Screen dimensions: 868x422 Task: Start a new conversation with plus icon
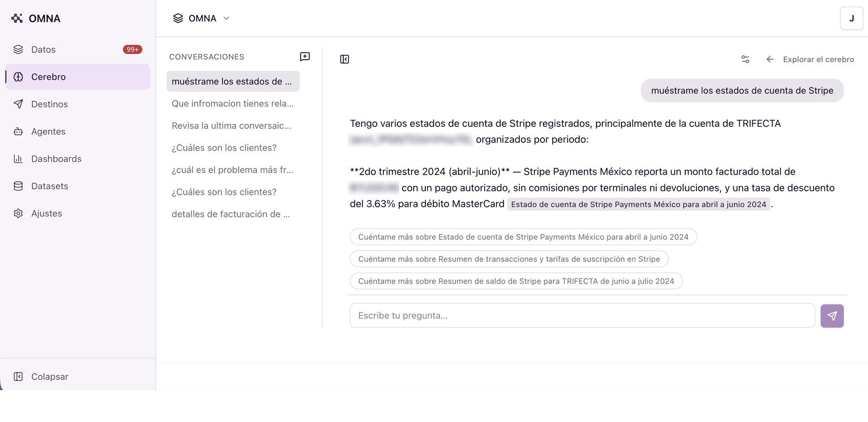coord(305,56)
